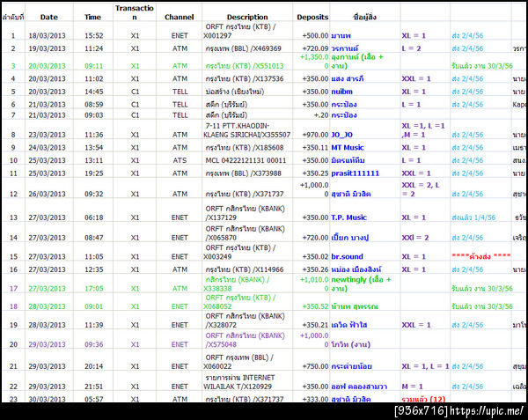Select deposit amount +720.09
Viewport: 528px width, 420px height.
315,48
